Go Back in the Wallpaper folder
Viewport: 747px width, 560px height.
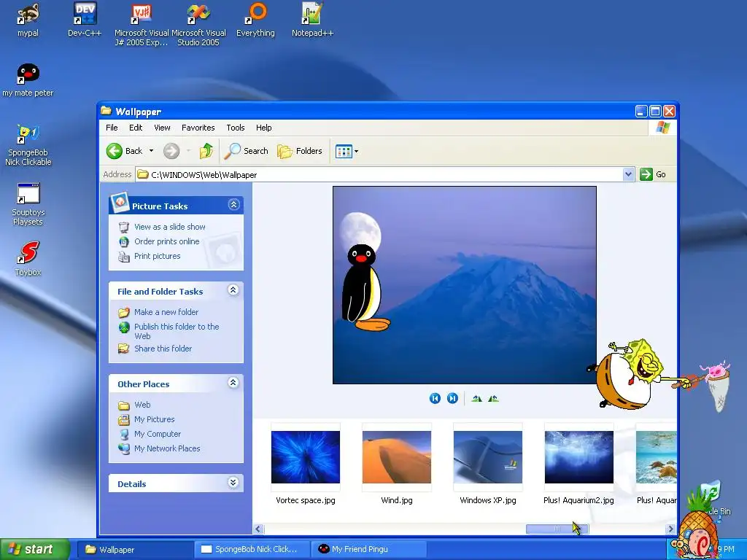(124, 151)
